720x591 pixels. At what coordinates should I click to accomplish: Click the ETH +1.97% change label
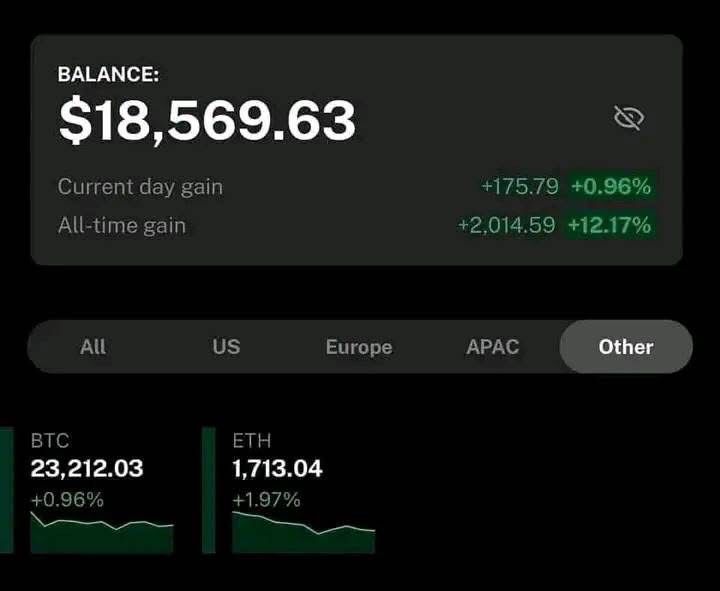[267, 499]
